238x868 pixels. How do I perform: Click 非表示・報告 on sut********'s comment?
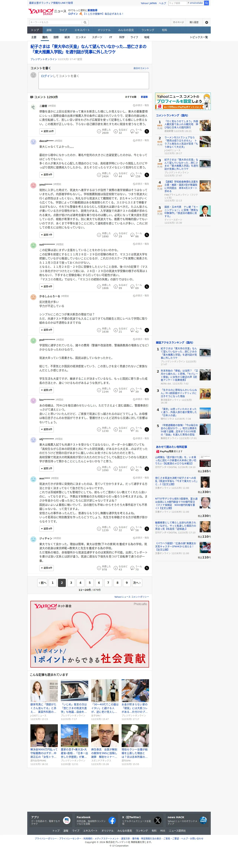[x=141, y=244]
